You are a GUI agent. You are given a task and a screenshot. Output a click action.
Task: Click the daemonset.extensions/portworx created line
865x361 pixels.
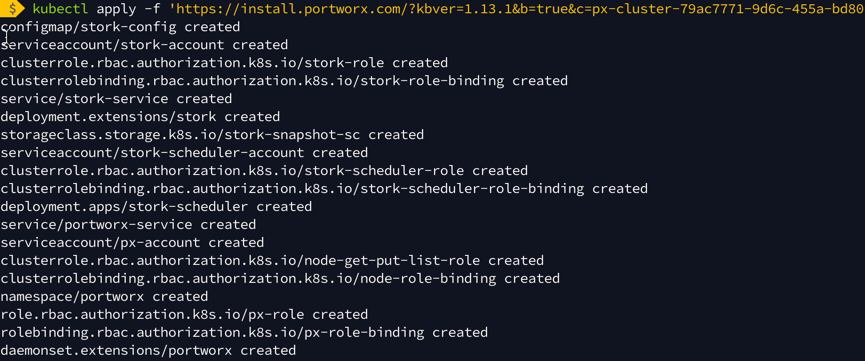tap(148, 351)
